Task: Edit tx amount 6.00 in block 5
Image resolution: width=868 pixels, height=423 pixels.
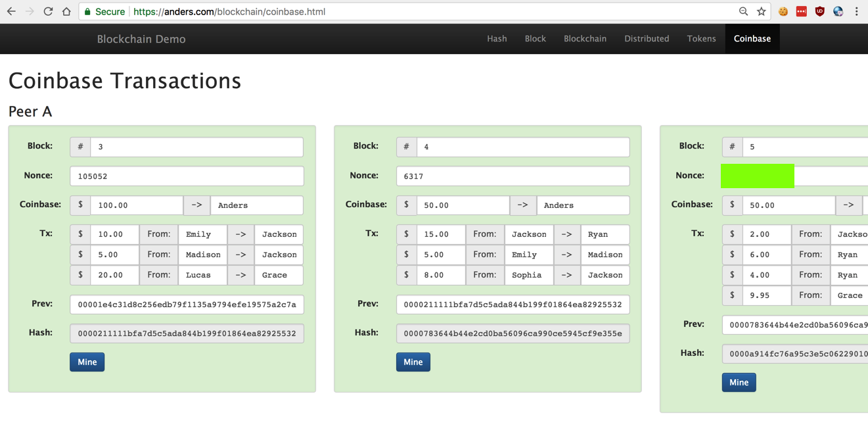Action: pos(767,255)
